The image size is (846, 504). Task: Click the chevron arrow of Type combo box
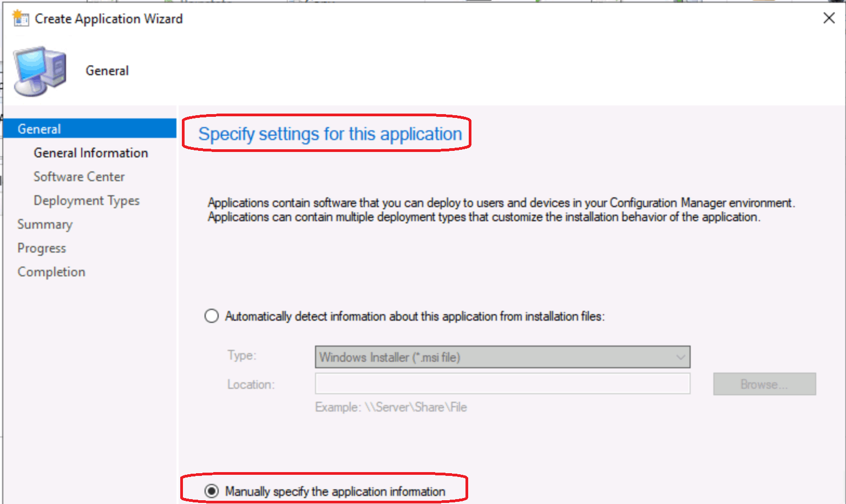[x=680, y=357]
